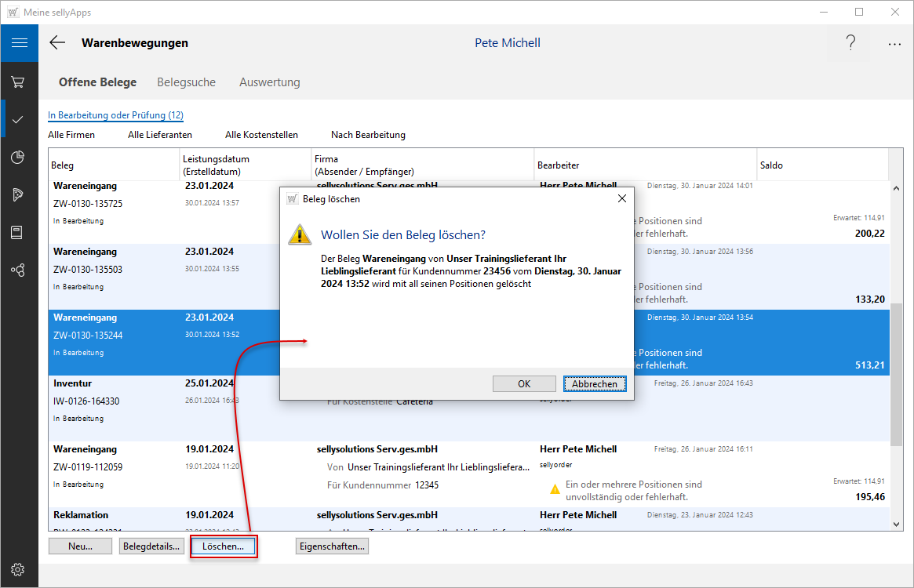Click the scroll down arrow of list

coord(896,523)
